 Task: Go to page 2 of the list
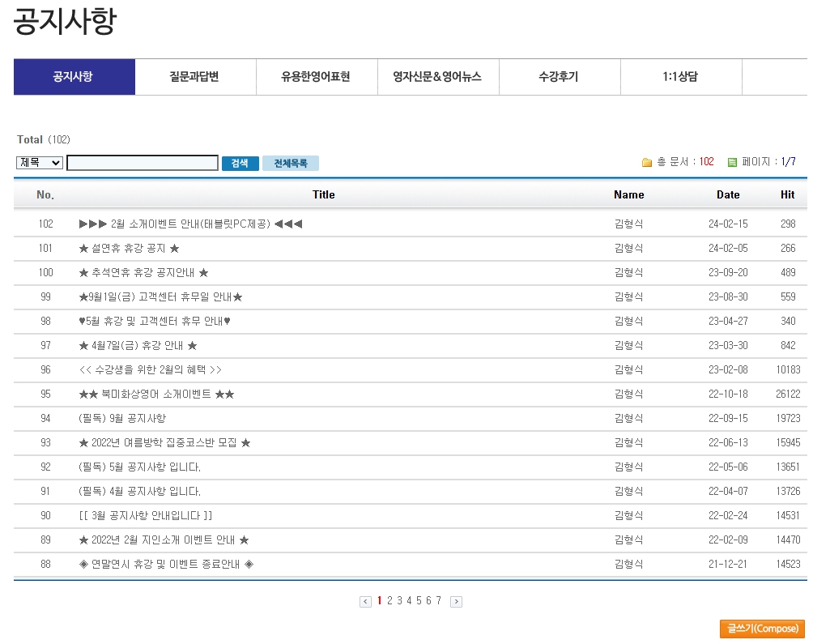tap(389, 600)
